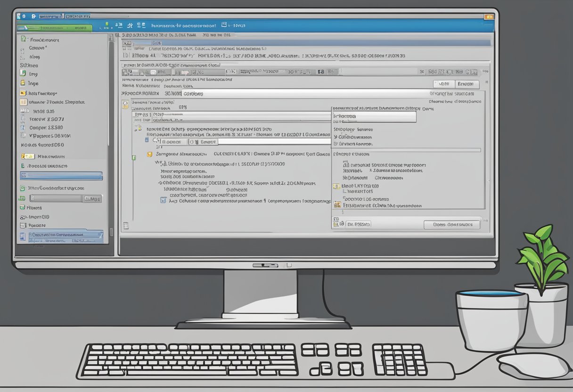Click the yellow tag labeled "Mbscendens" in the sidebar
Screen dimensions: 573x392
(28, 156)
